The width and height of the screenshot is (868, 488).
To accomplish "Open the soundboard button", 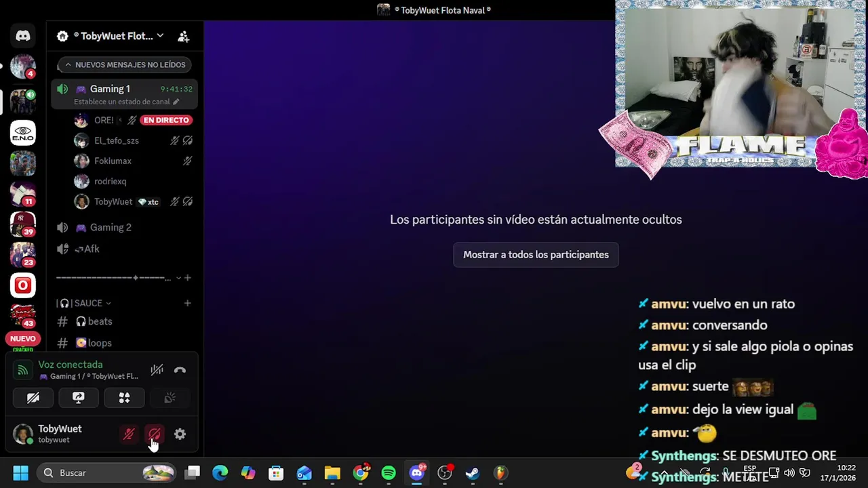I will [170, 398].
